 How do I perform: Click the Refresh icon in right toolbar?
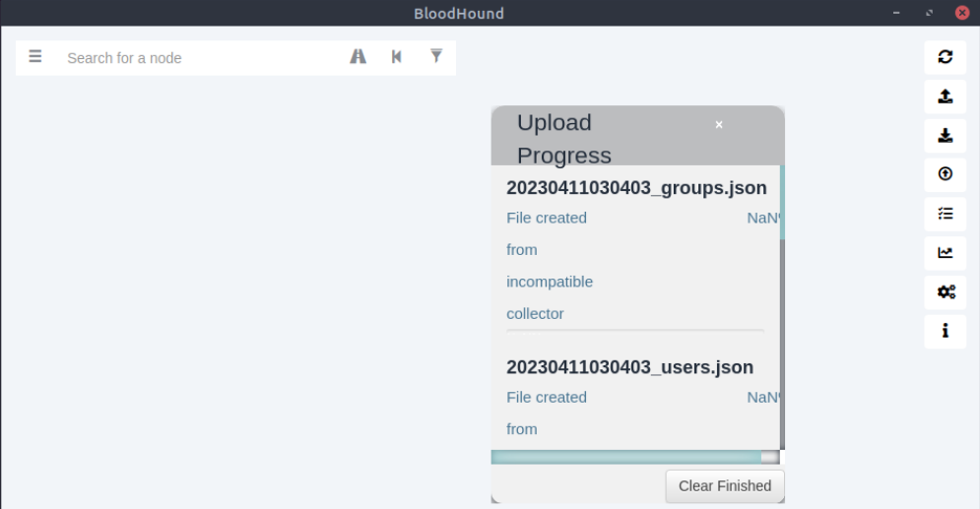[945, 57]
